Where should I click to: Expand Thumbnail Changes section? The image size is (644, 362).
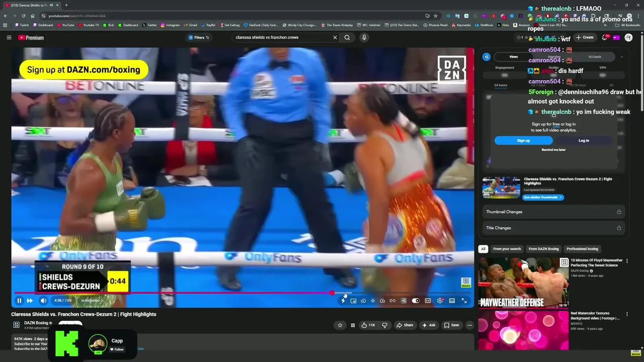coord(553,212)
